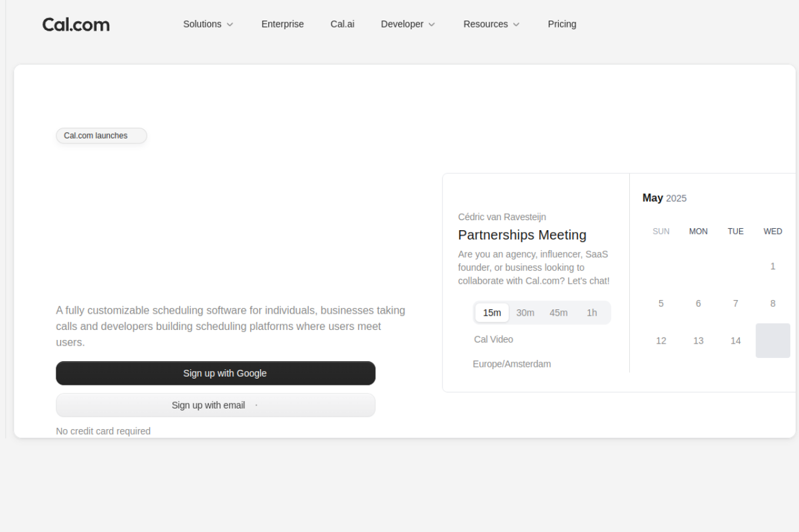Click the Cal.com logo

click(x=76, y=24)
